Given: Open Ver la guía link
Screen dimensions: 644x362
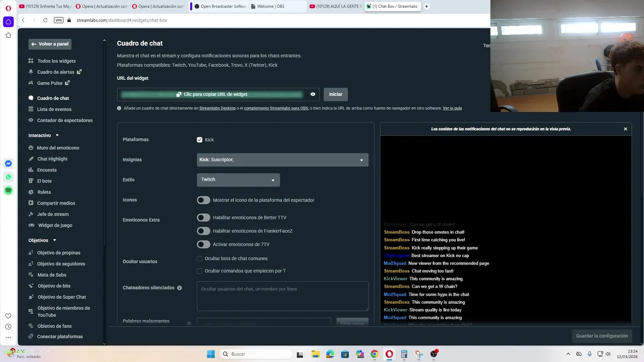Looking at the screenshot, I should click(x=452, y=108).
